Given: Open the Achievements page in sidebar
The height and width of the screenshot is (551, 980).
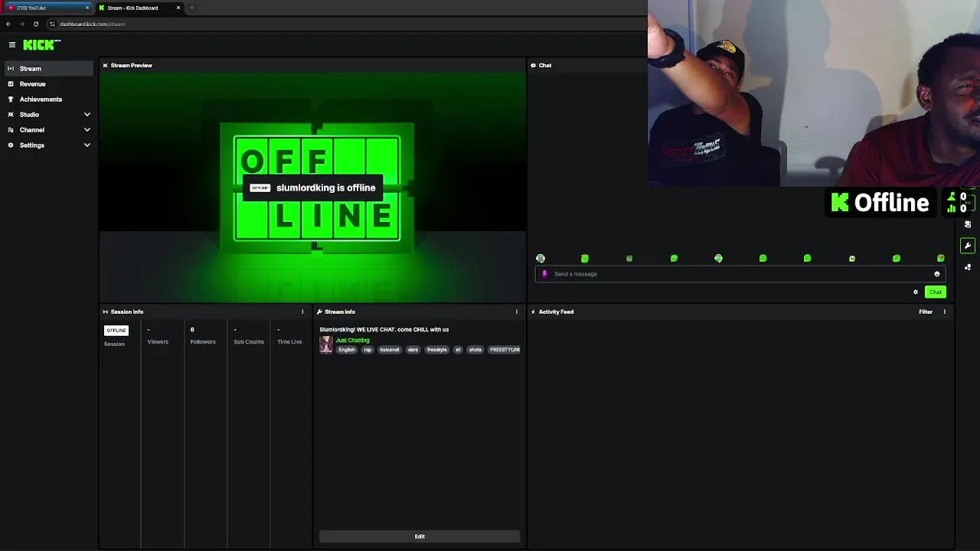Looking at the screenshot, I should click(49, 99).
